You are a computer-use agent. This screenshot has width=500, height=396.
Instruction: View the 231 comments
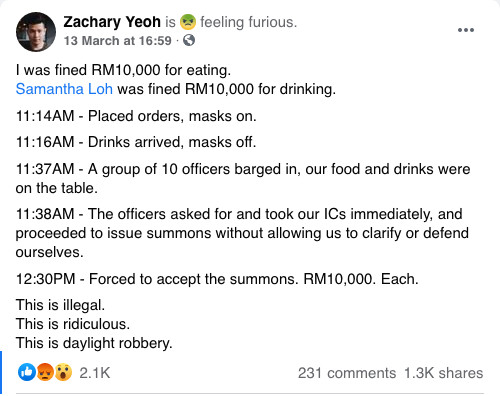pos(347,373)
